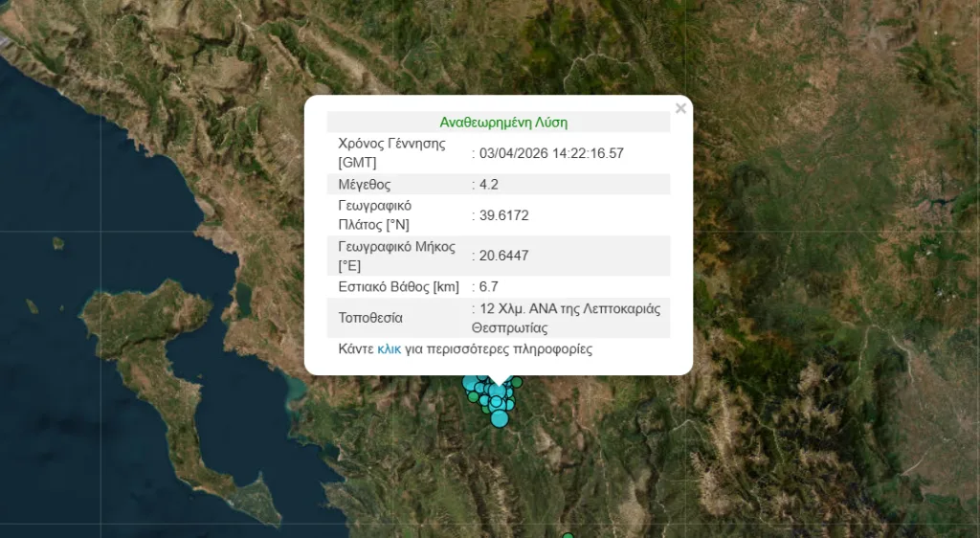
Task: Select the focal depth value 6.7
Action: [x=489, y=287]
